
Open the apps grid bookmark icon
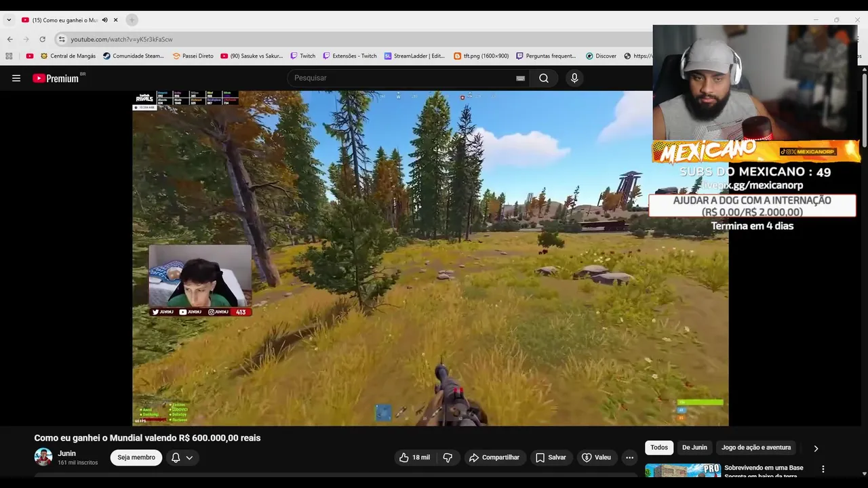click(9, 56)
